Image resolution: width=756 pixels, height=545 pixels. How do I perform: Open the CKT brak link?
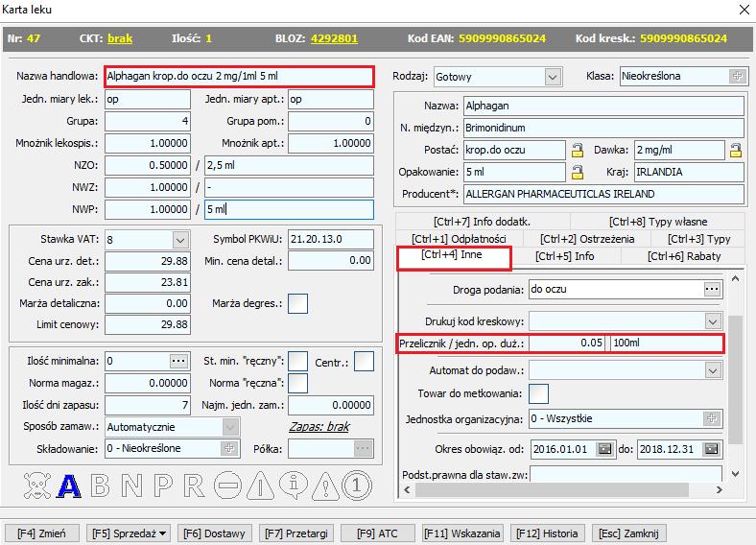click(x=120, y=38)
